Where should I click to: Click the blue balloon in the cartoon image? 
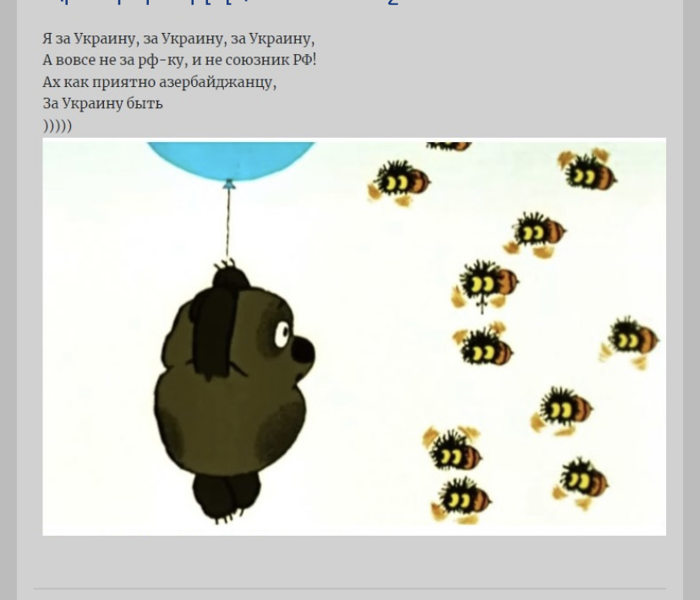click(228, 159)
